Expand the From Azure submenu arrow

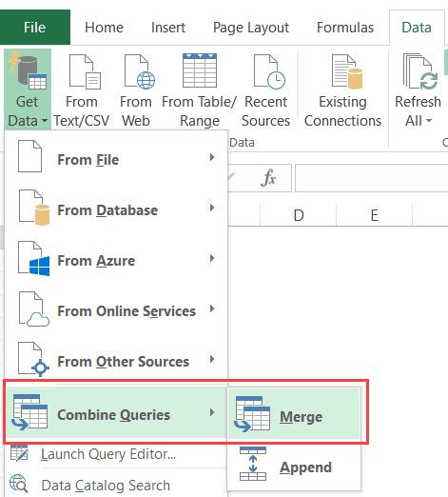tap(212, 258)
